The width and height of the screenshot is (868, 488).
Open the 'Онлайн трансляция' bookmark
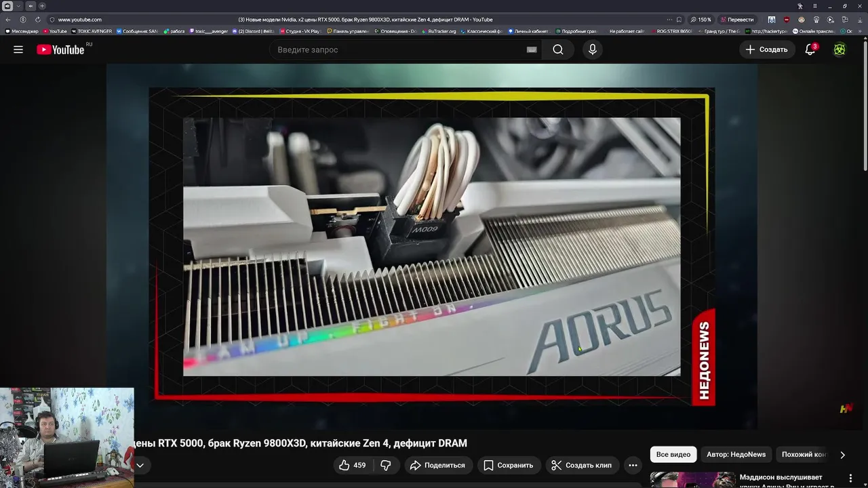pos(813,31)
